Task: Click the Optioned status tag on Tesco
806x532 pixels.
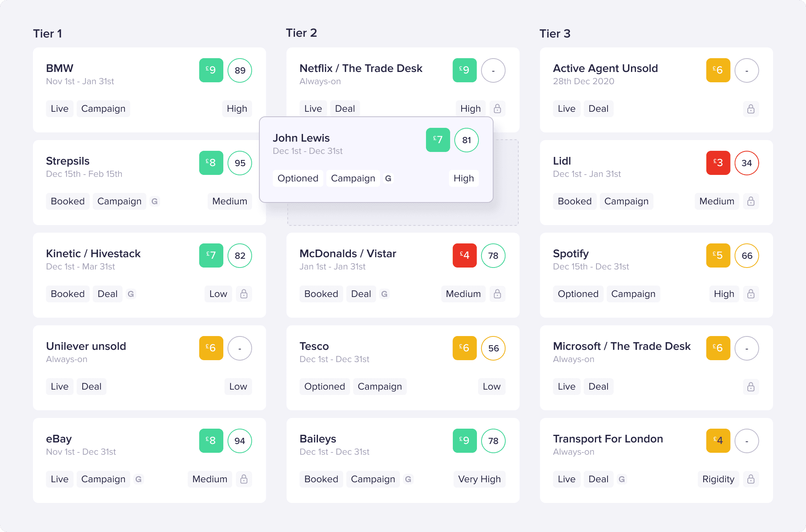Action: point(324,387)
